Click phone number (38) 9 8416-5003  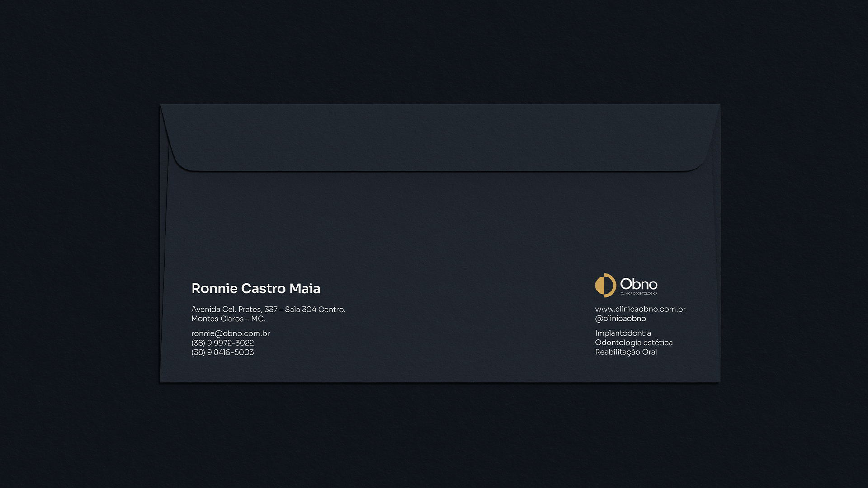click(x=222, y=352)
